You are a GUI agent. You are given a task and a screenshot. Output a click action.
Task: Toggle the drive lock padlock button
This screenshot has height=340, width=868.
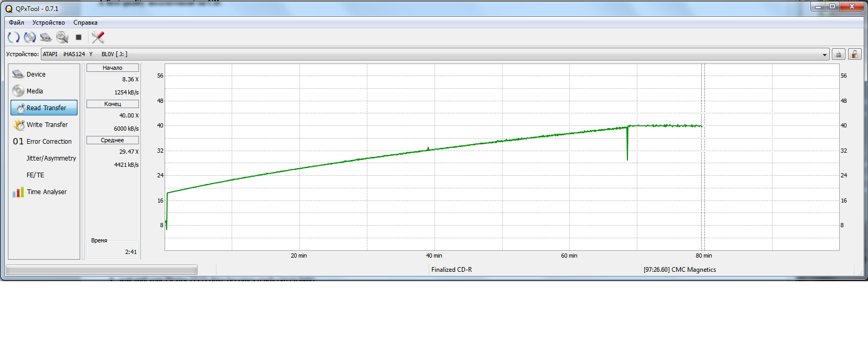(855, 55)
